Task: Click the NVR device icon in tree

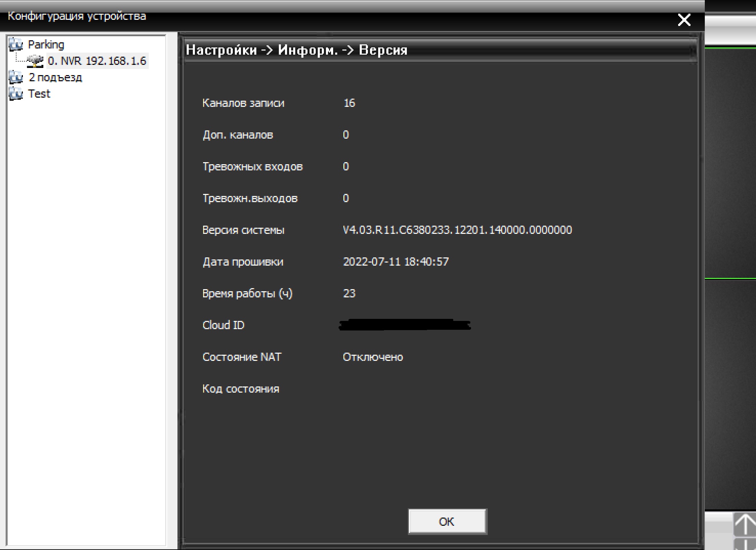Action: [35, 61]
